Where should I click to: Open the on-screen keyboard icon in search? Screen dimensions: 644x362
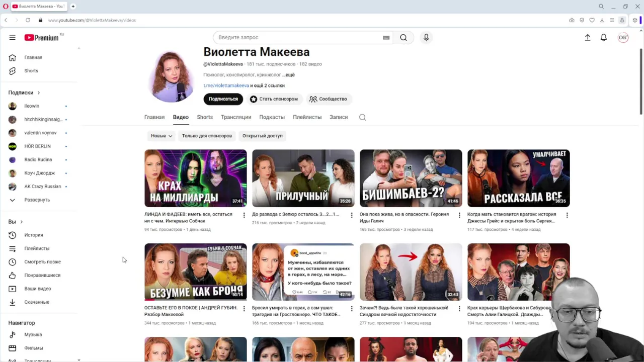click(x=386, y=38)
